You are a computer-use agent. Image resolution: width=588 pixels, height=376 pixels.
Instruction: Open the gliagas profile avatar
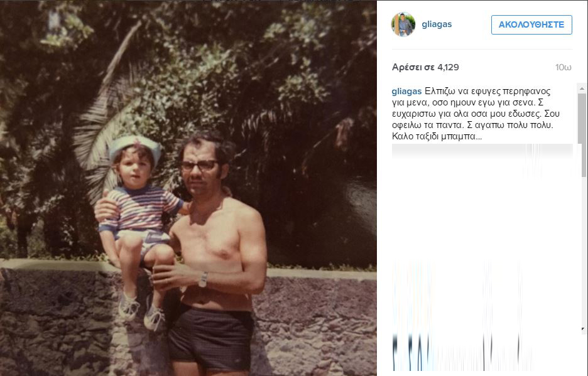tap(403, 24)
